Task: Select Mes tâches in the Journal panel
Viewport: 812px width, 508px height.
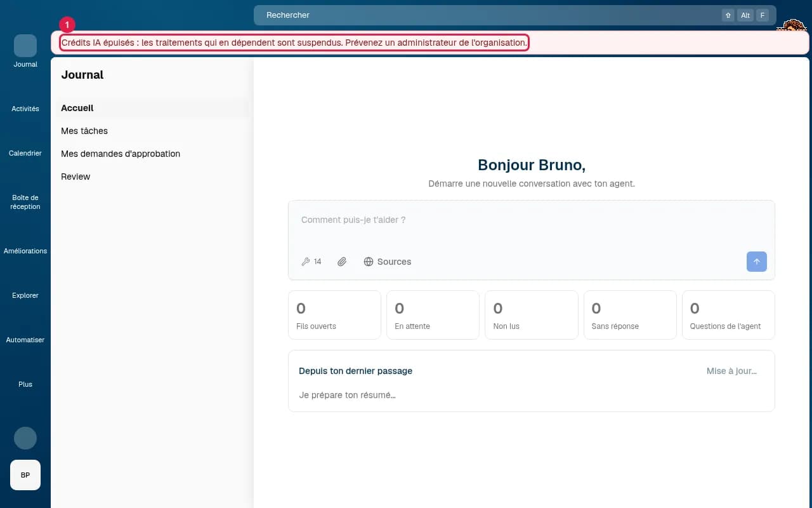Action: click(x=152, y=131)
